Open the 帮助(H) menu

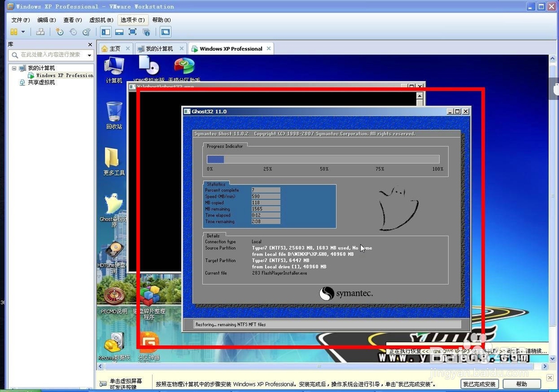(x=162, y=20)
